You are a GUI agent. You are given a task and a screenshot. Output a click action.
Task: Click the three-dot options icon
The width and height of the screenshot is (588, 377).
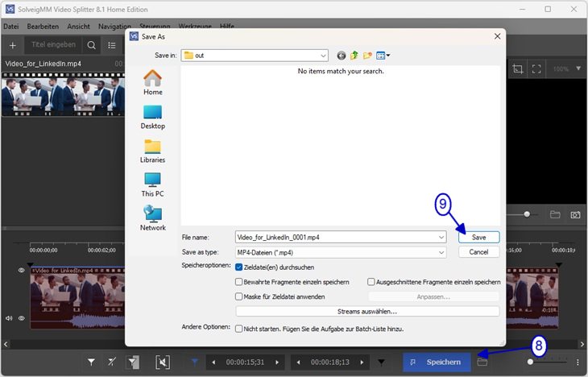(578, 362)
